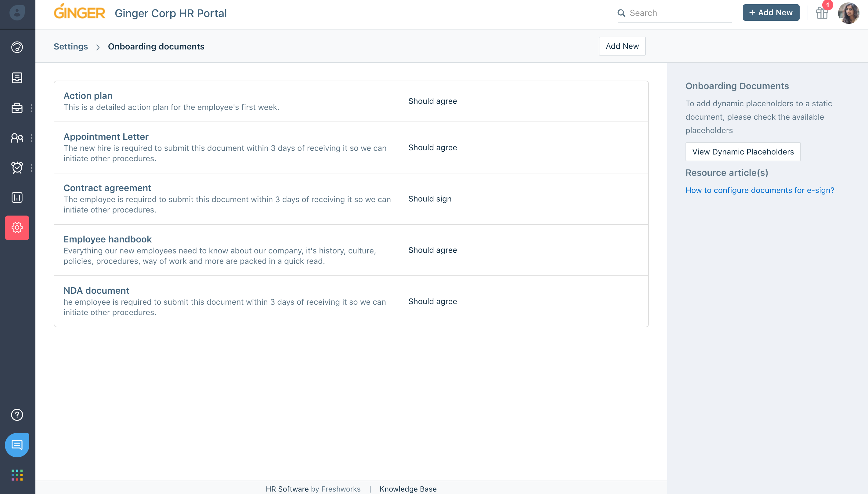Click Should sign status of Contract agreement

tap(430, 199)
